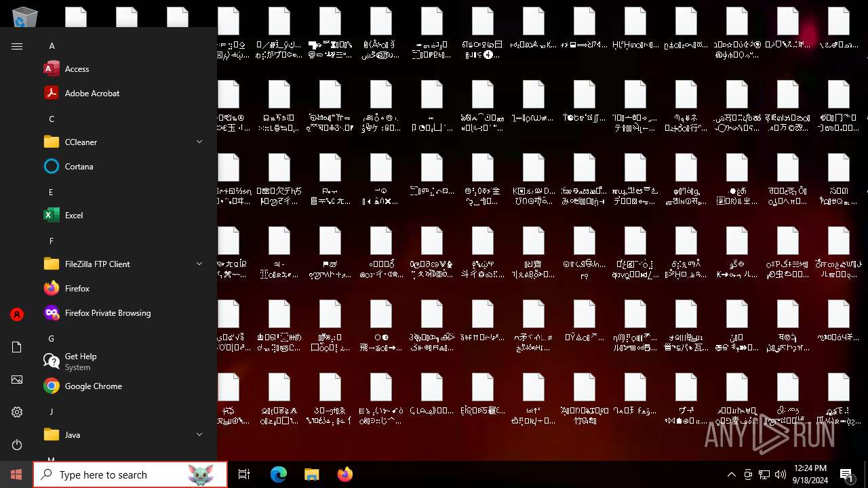The image size is (868, 488).
Task: Open Firefox from the Start menu list
Action: click(125, 288)
